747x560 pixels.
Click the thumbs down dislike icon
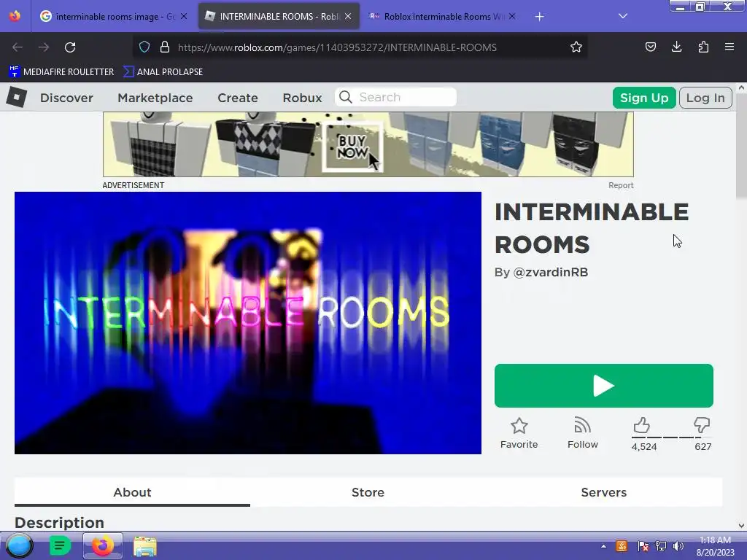(702, 425)
